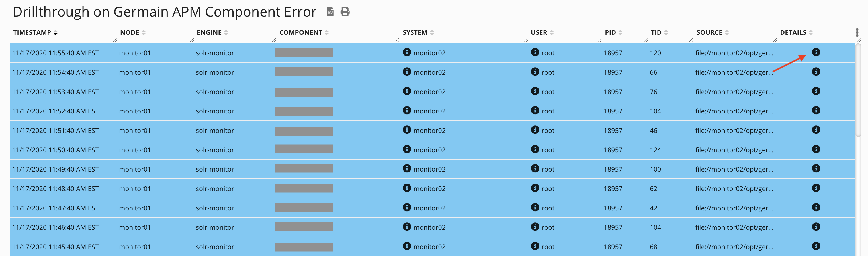868x256 pixels.
Task: Open details info for 11:55:40 AM row
Action: pyautogui.click(x=816, y=52)
